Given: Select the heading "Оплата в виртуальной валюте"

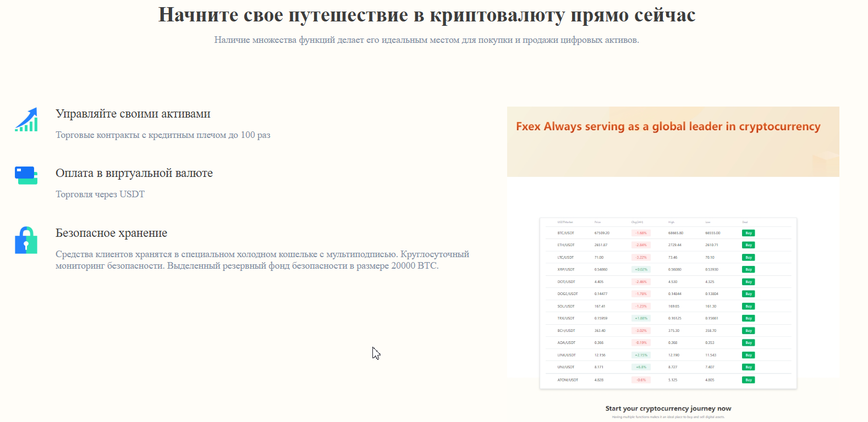Looking at the screenshot, I should (x=134, y=173).
